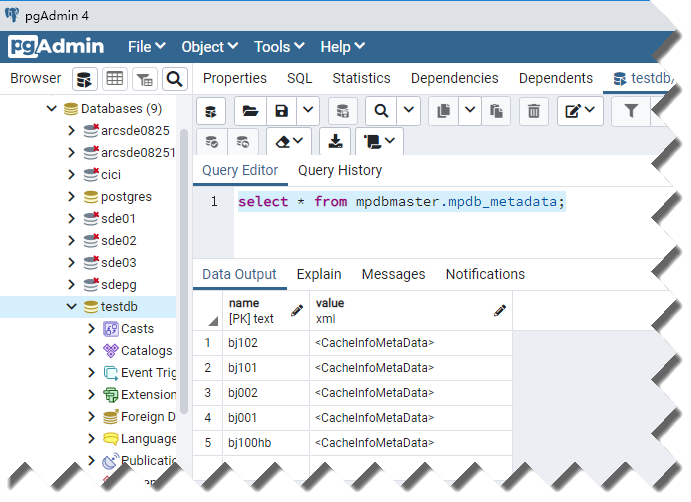Viewport: 691px width, 502px height.
Task: Select the Data Output tab
Action: click(x=239, y=275)
